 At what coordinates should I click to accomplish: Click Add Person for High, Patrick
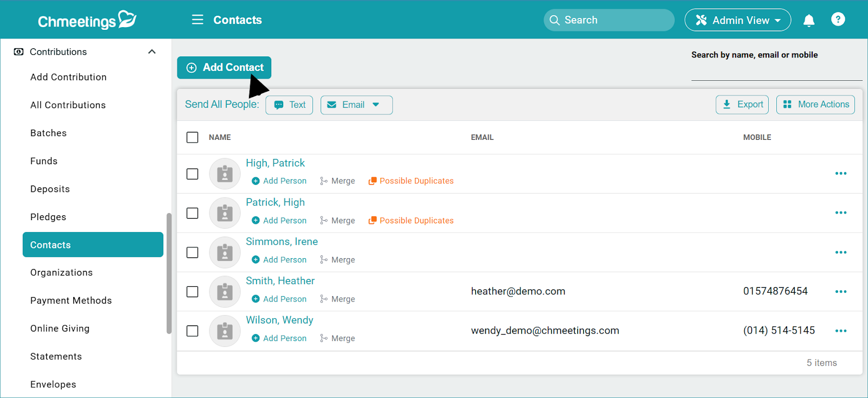[279, 181]
